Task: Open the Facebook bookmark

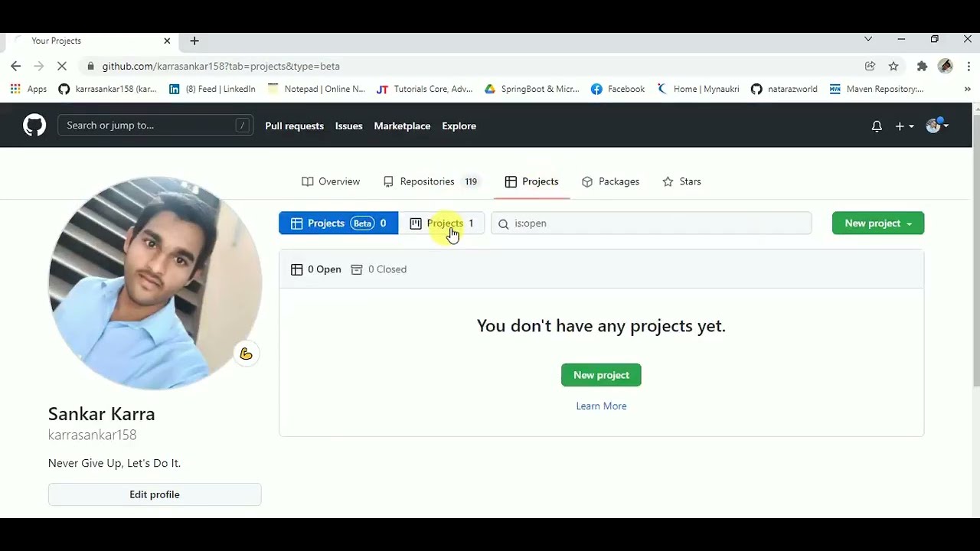Action: (618, 89)
